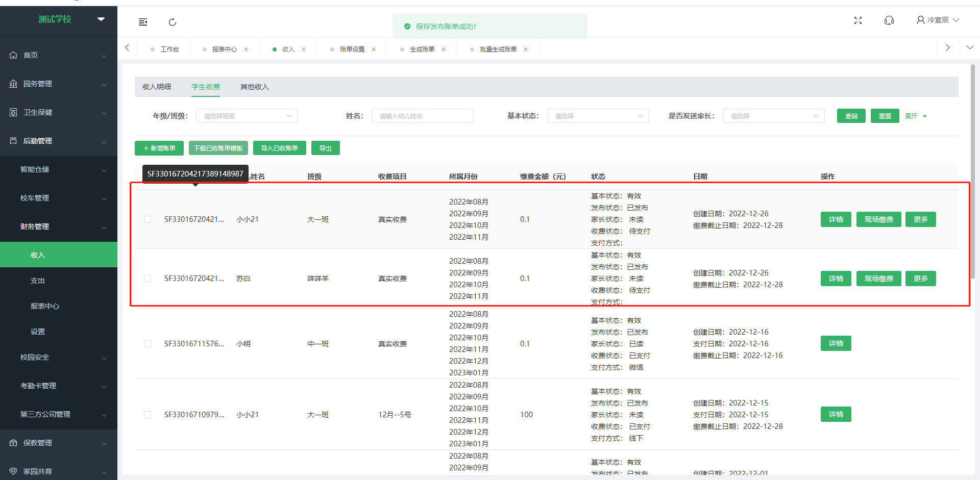Click 现场缴费 for 苏白 bill
The width and height of the screenshot is (980, 480).
tap(879, 279)
